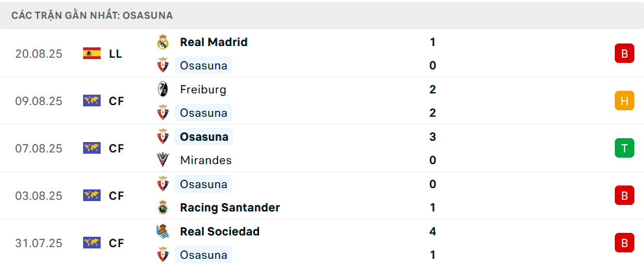Click the green T win badge

point(624,149)
